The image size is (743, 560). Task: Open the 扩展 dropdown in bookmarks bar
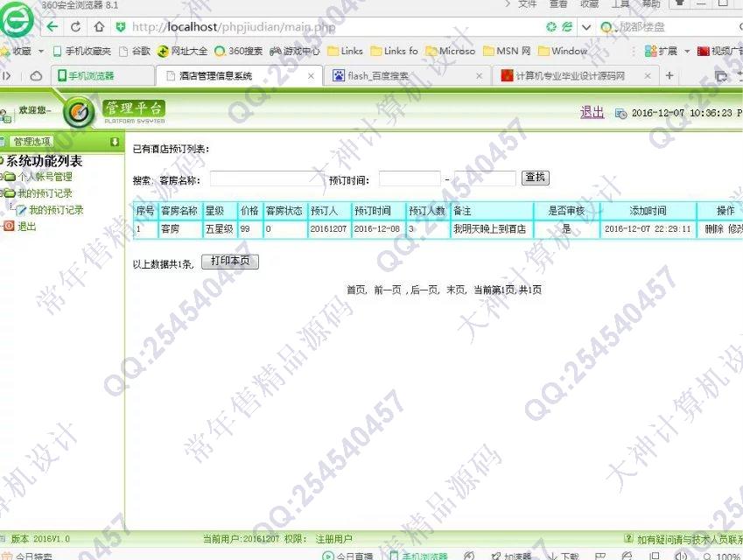(687, 52)
